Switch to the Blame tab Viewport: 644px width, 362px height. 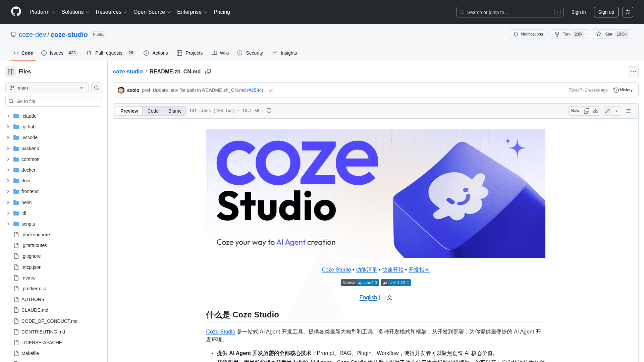coord(174,111)
